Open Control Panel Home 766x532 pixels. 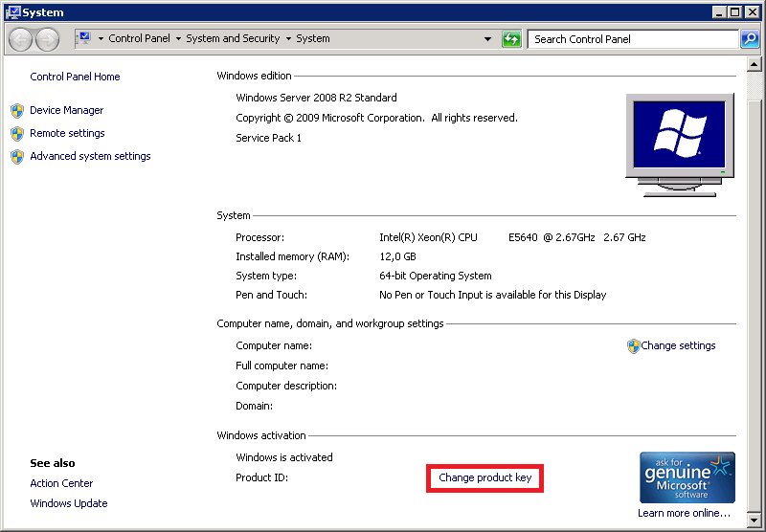(75, 77)
